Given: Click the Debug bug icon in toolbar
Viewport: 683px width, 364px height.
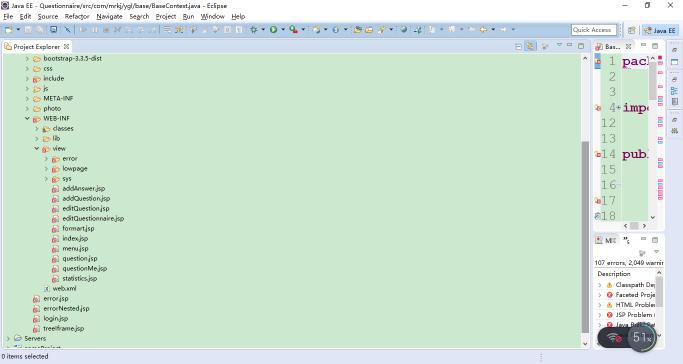Looking at the screenshot, I should (x=254, y=30).
